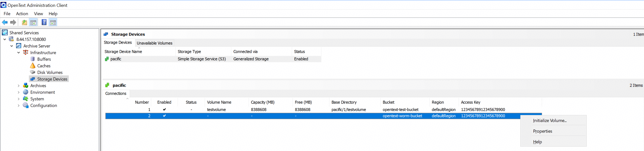
Task: Open the View menu
Action: (x=39, y=13)
